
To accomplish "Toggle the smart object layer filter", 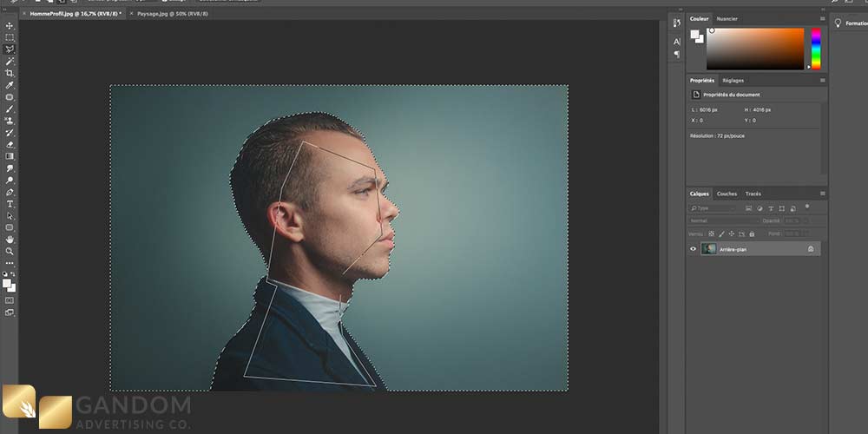I will [x=793, y=208].
